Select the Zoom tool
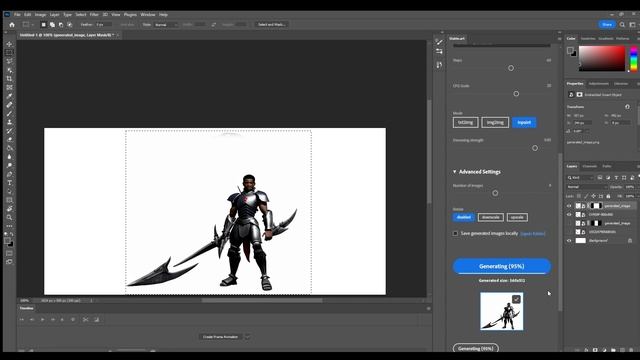The width and height of the screenshot is (640, 360). (x=9, y=217)
